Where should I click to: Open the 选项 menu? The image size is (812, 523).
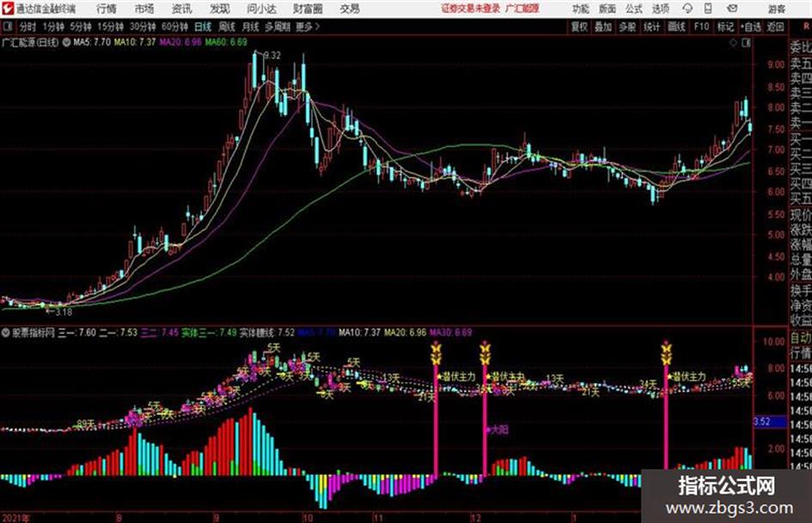[x=660, y=9]
